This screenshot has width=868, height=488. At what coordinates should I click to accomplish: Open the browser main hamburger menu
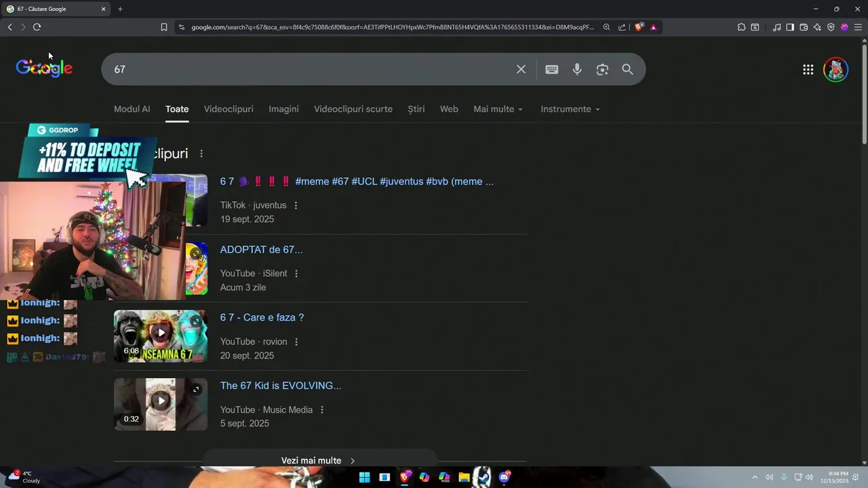coord(858,27)
